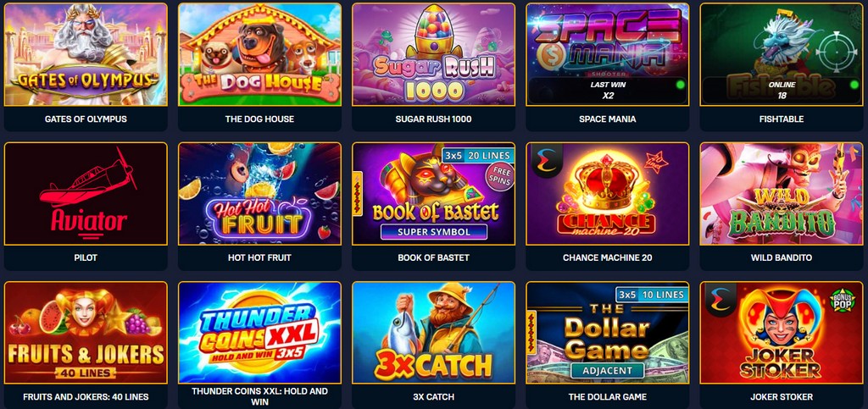Screen dimensions: 868x409
Task: Open the Aviator red plane game tile
Action: [x=86, y=193]
